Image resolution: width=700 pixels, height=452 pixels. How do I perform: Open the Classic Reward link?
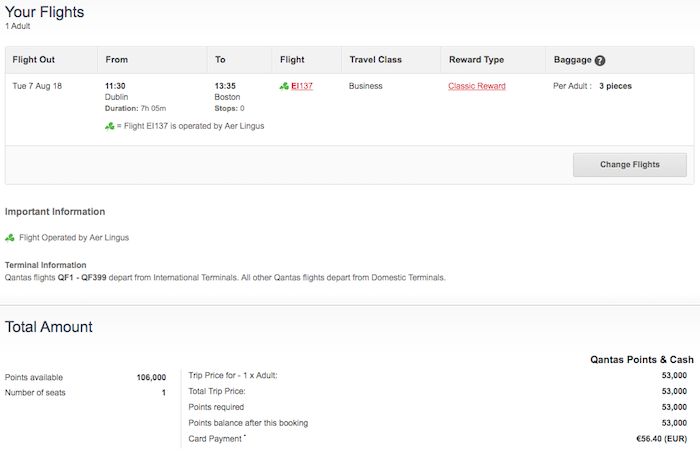click(477, 86)
